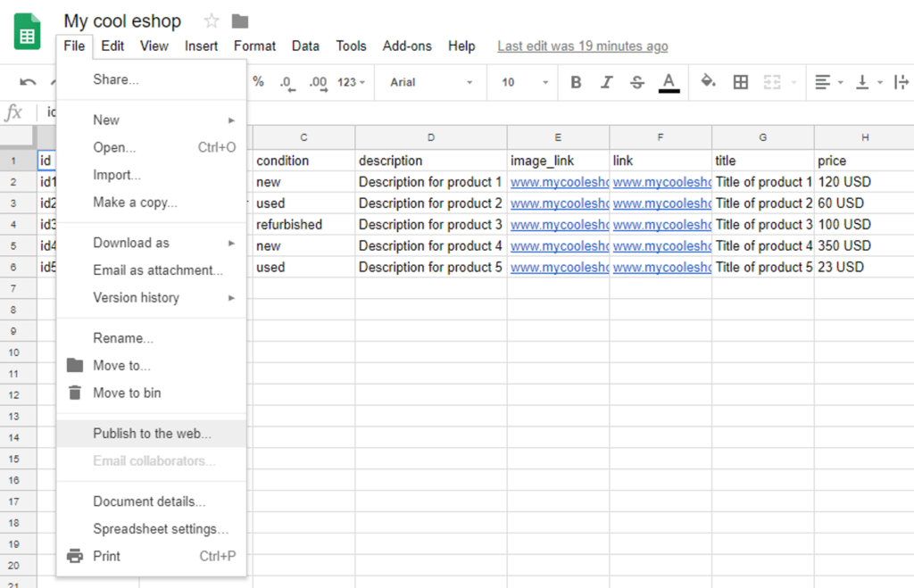Select cell containing 350 USD
The width and height of the screenshot is (914, 588).
pyautogui.click(x=864, y=246)
